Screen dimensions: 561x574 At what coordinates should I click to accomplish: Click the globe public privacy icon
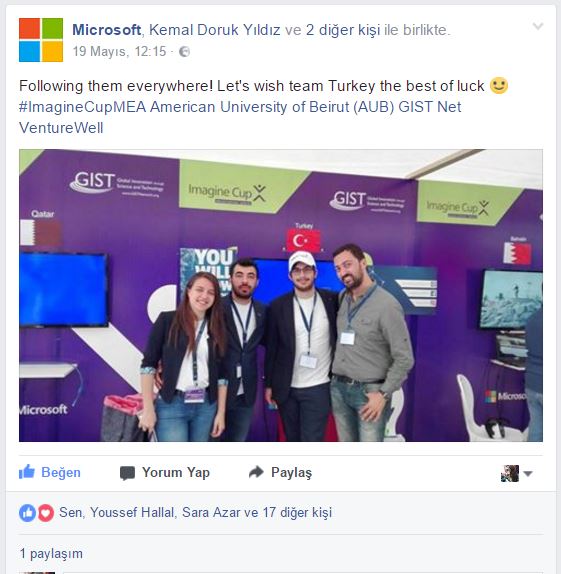click(x=184, y=52)
